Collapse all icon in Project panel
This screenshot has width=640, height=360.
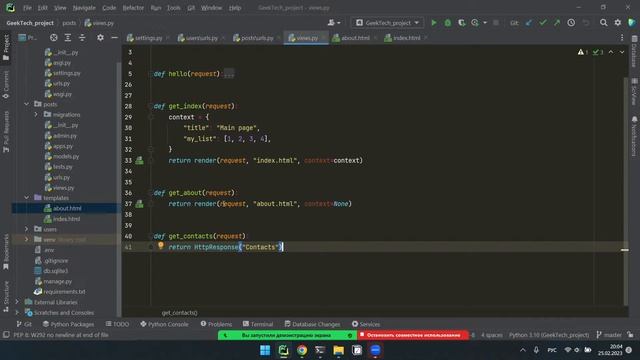(x=82, y=38)
